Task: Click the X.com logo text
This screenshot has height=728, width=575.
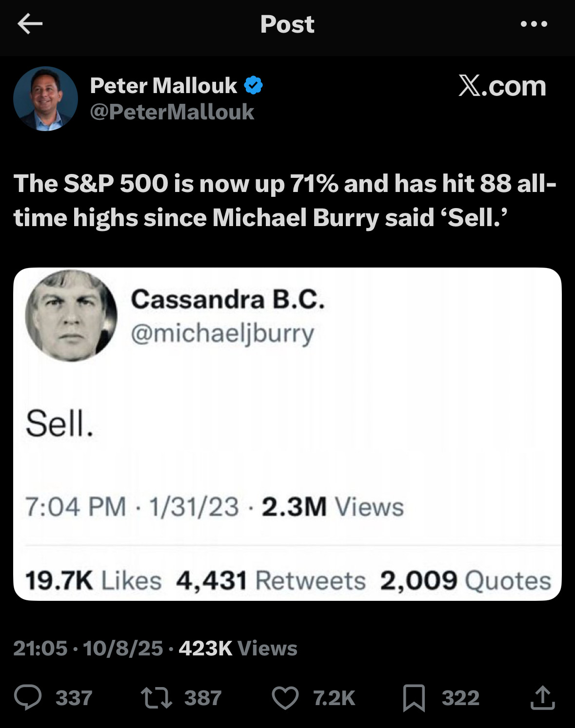Action: click(502, 86)
